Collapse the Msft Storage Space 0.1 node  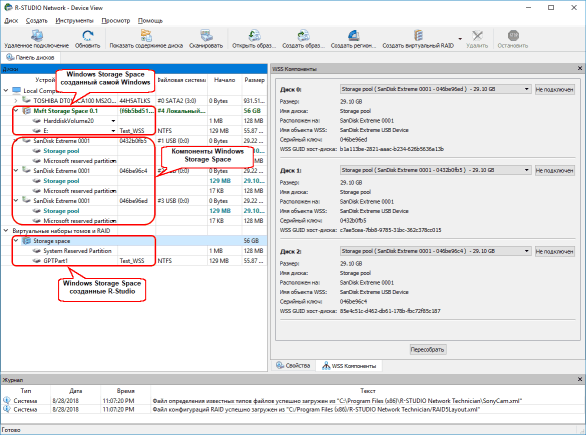tap(16, 111)
